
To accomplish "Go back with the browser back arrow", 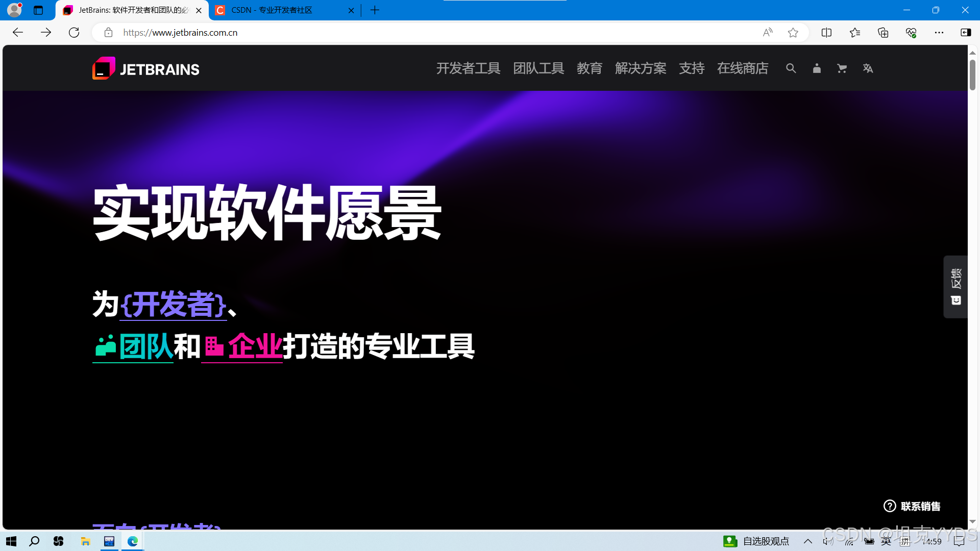I will [x=18, y=33].
